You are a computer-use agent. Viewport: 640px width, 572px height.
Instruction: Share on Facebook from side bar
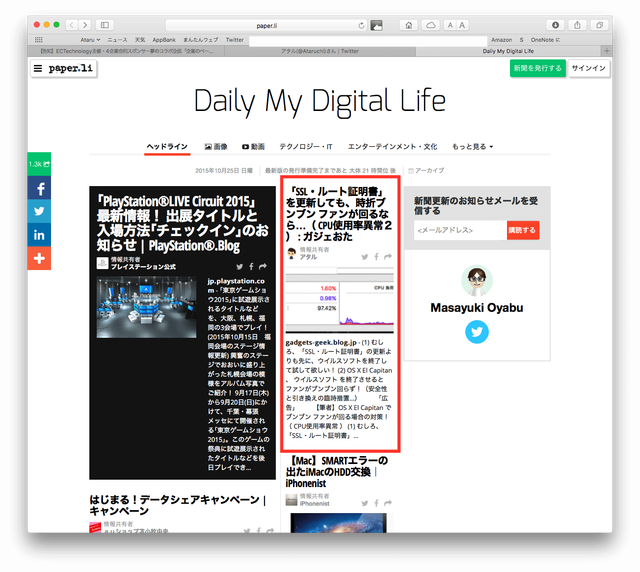39,188
